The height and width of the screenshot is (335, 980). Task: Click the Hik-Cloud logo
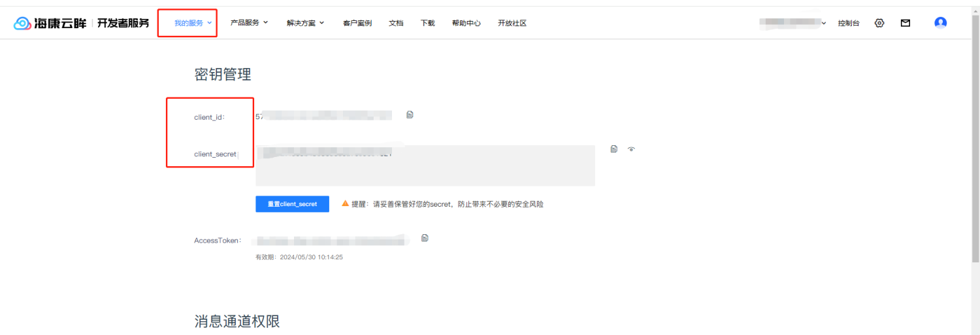pyautogui.click(x=50, y=24)
